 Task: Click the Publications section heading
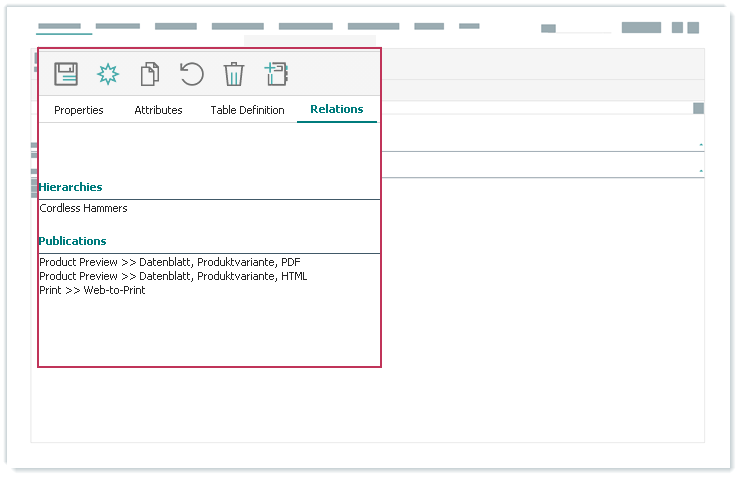pos(73,241)
